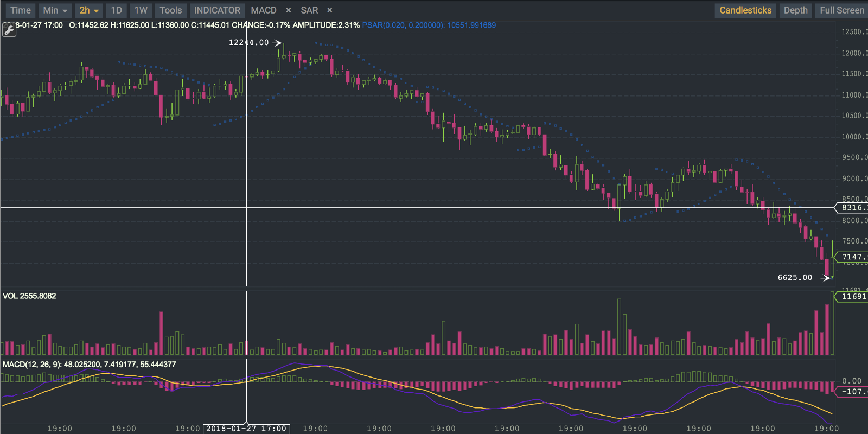Viewport: 868px width, 434px height.
Task: Click the 7147 current price tag
Action: pyautogui.click(x=852, y=257)
